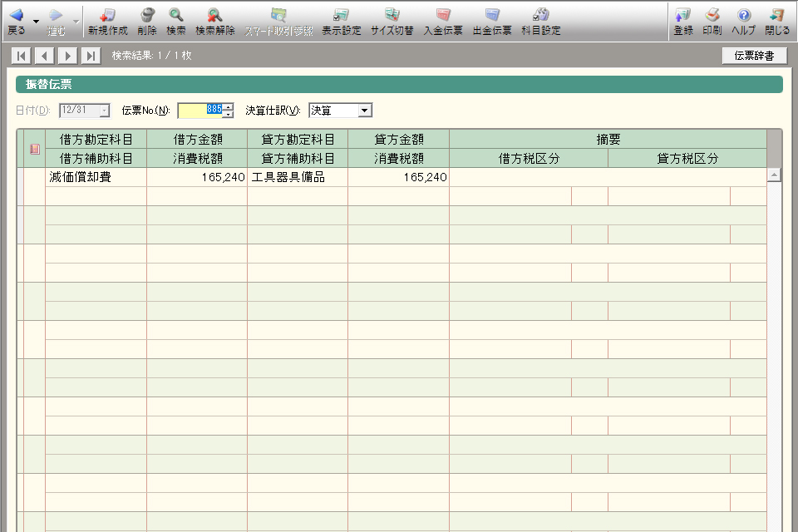Click the 借方勘定科目 column header
The height and width of the screenshot is (532, 798).
[x=96, y=139]
